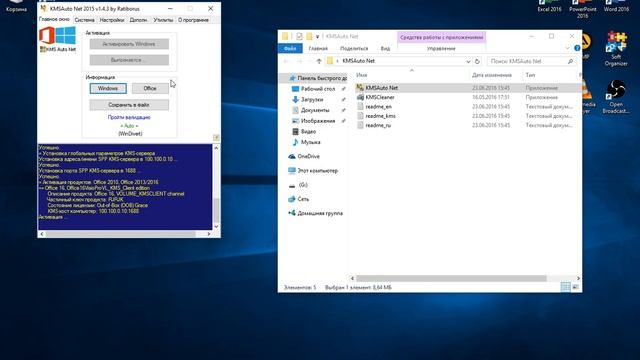Open Главная ribbon tab in Explorer
This screenshot has width=640, height=360.
click(318, 48)
